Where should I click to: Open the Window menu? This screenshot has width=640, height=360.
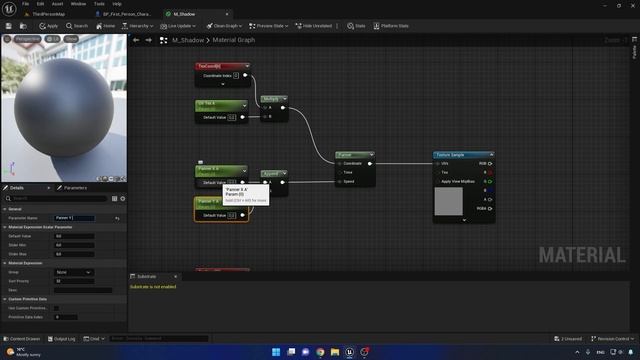(78, 4)
